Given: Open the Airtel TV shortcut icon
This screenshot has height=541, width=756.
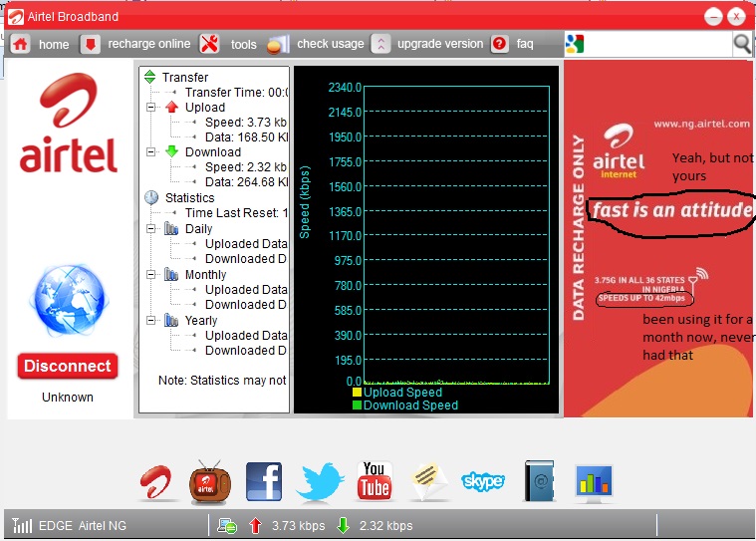Looking at the screenshot, I should coord(209,482).
